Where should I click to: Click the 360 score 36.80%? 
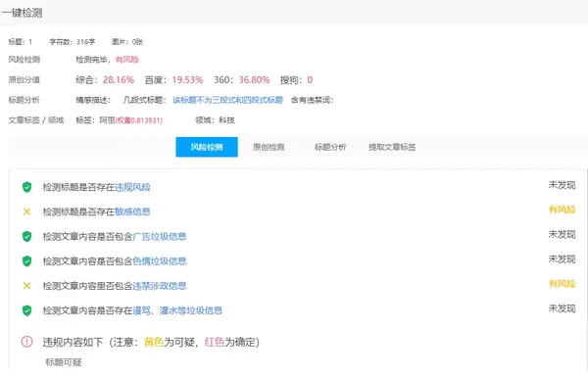pyautogui.click(x=254, y=79)
